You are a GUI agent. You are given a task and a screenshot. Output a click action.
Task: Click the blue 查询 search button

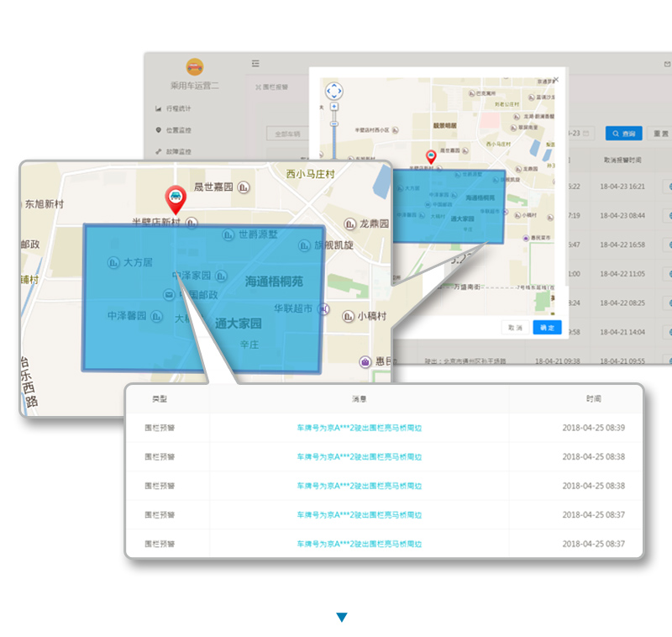tap(624, 134)
